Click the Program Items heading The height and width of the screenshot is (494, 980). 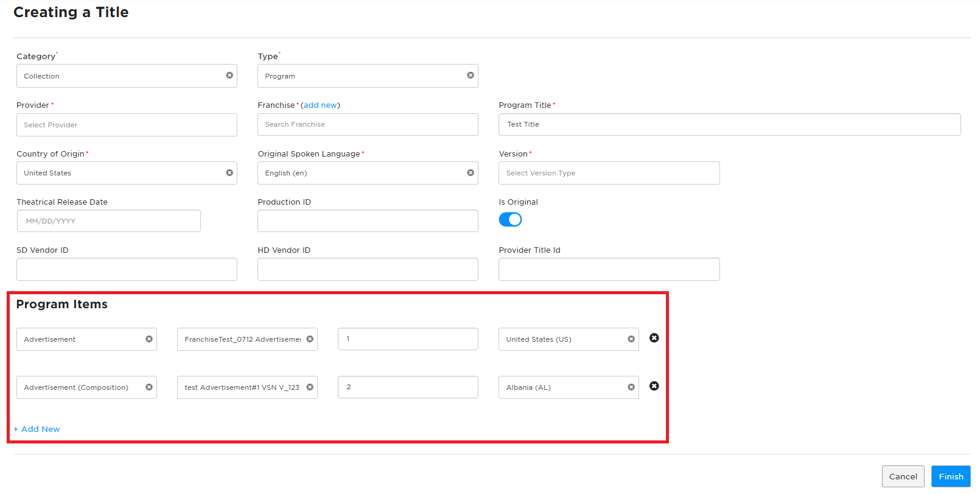(61, 304)
